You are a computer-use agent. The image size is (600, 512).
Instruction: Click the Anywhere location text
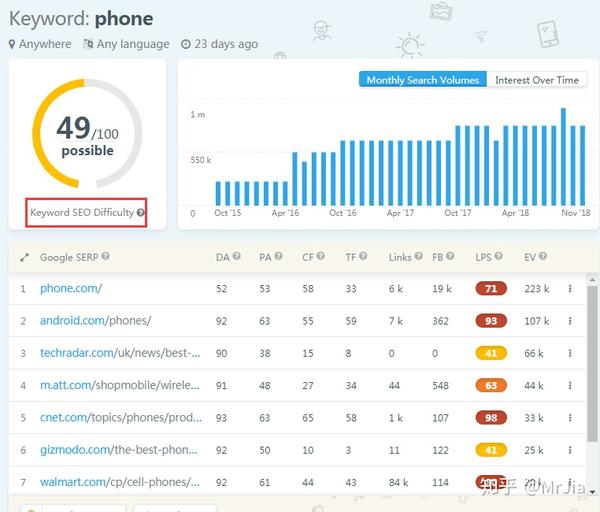45,44
